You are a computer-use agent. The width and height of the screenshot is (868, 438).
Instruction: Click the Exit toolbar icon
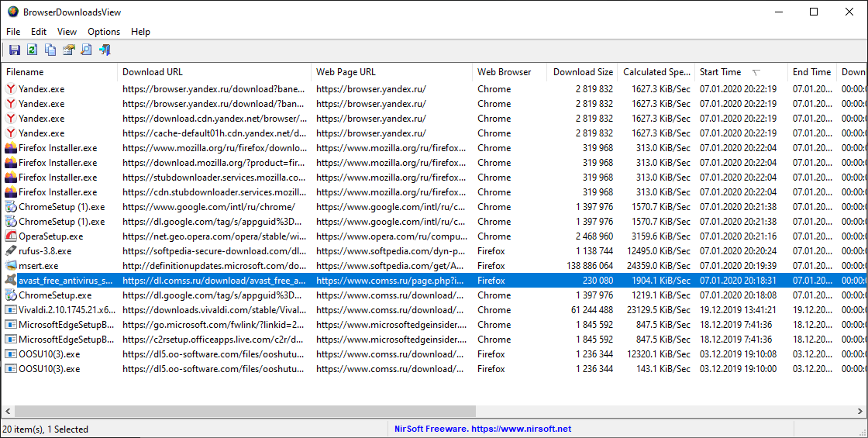pos(105,50)
